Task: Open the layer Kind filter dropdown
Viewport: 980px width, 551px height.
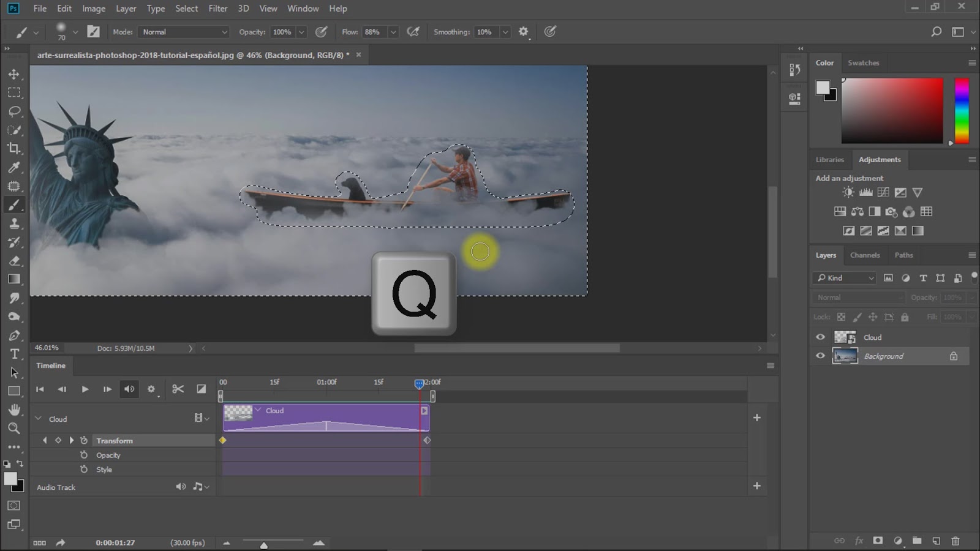Action: (x=845, y=278)
